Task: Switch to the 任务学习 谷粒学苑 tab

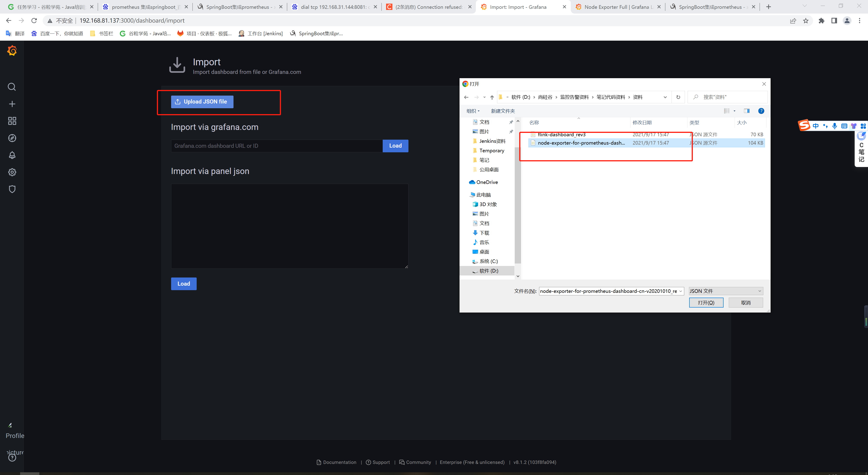Action: 51,7
